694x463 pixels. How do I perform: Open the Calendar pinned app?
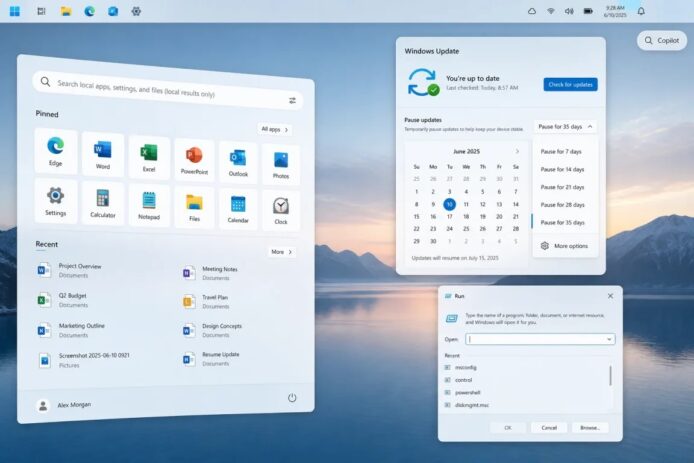(238, 209)
